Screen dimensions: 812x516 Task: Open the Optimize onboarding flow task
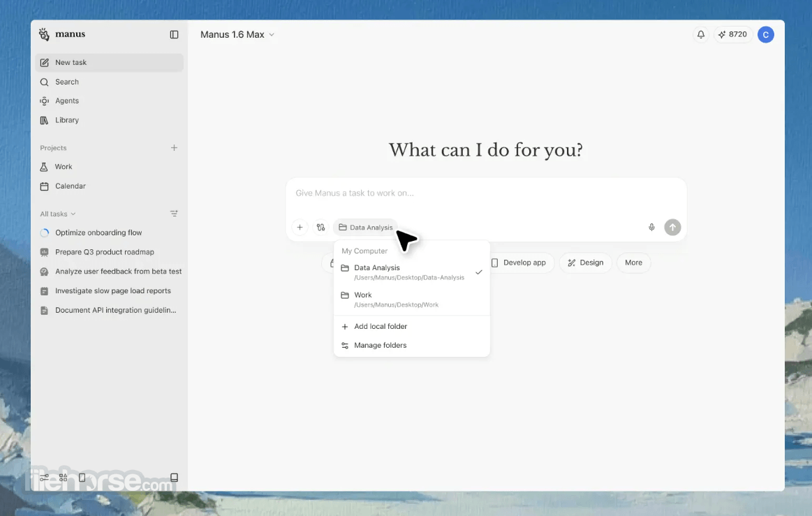click(110, 233)
